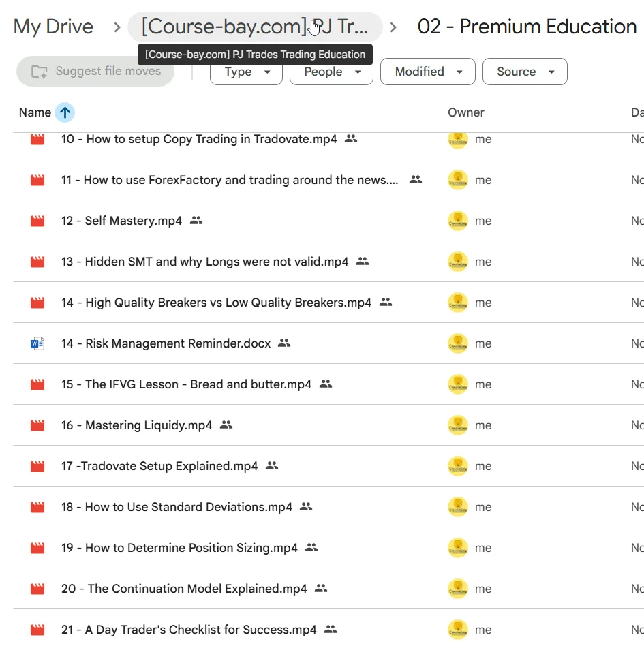Open the Modified filter dropdown
The width and height of the screenshot is (644, 648).
tap(428, 72)
